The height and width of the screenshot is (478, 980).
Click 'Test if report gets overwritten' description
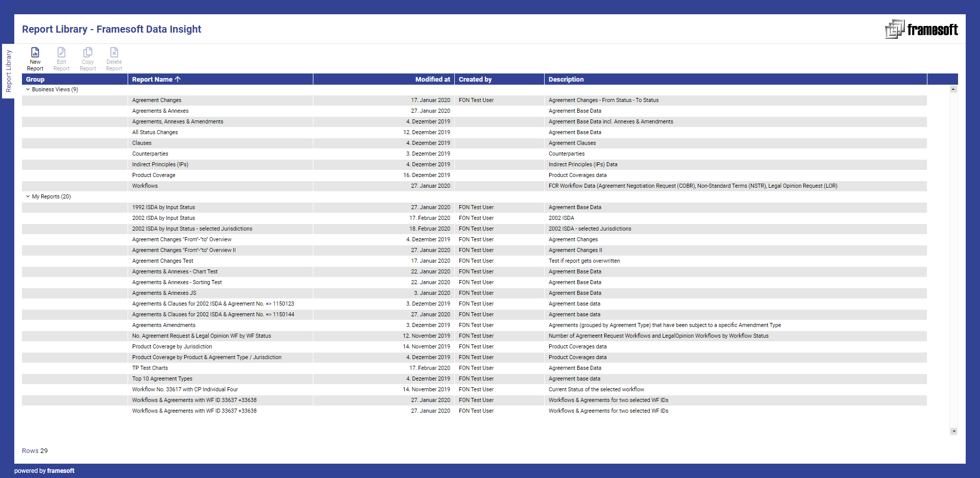584,261
